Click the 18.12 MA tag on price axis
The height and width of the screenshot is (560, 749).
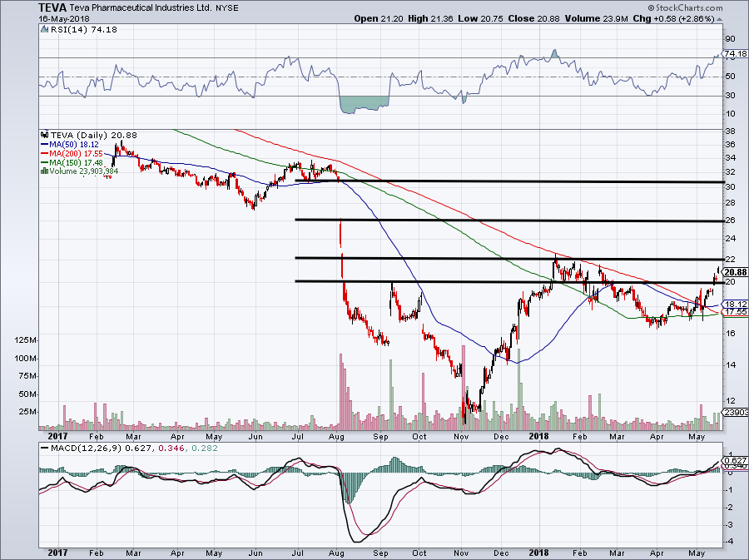coord(736,304)
